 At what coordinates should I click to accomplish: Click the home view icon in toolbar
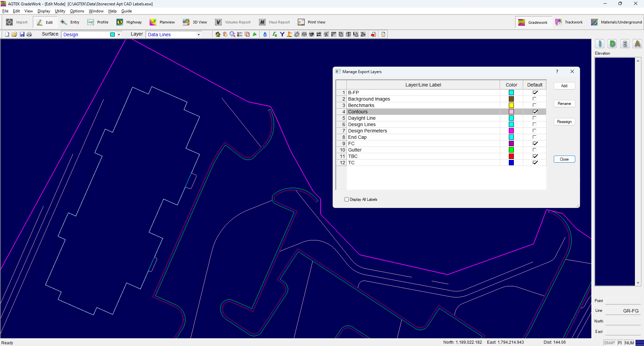coord(218,34)
